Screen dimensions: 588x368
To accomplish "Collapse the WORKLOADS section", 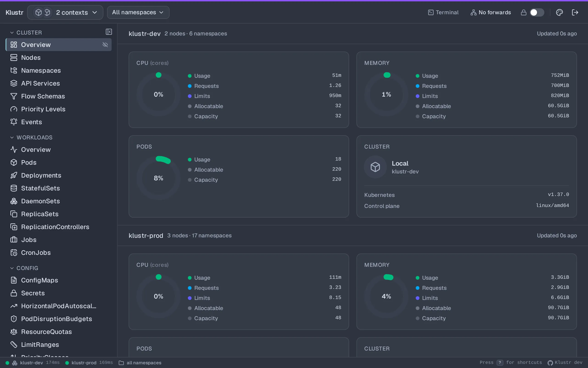I will point(31,137).
